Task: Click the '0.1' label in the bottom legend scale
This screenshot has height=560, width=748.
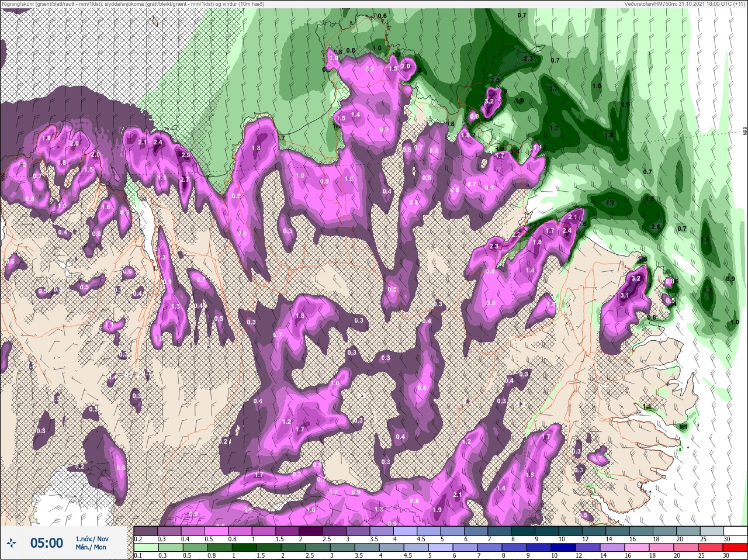Action: (x=138, y=555)
